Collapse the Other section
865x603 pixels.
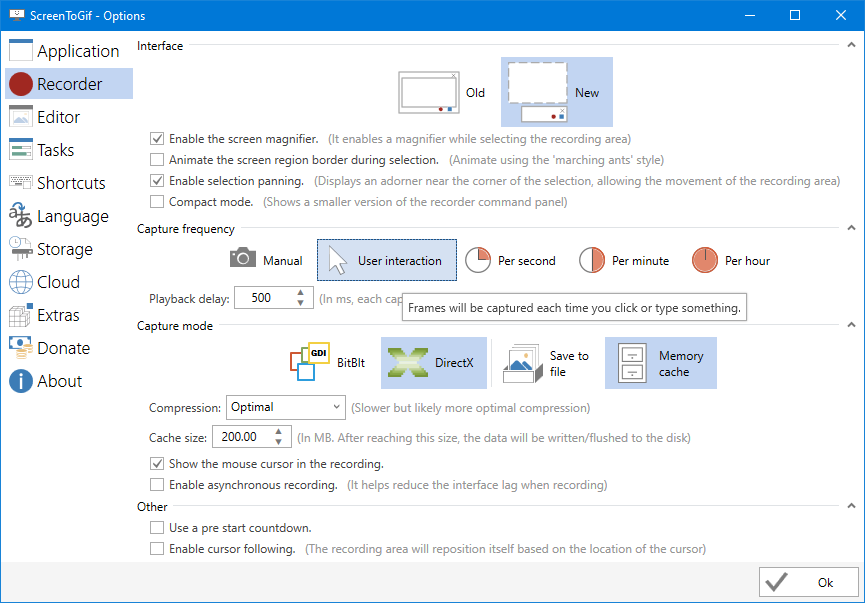[x=851, y=506]
